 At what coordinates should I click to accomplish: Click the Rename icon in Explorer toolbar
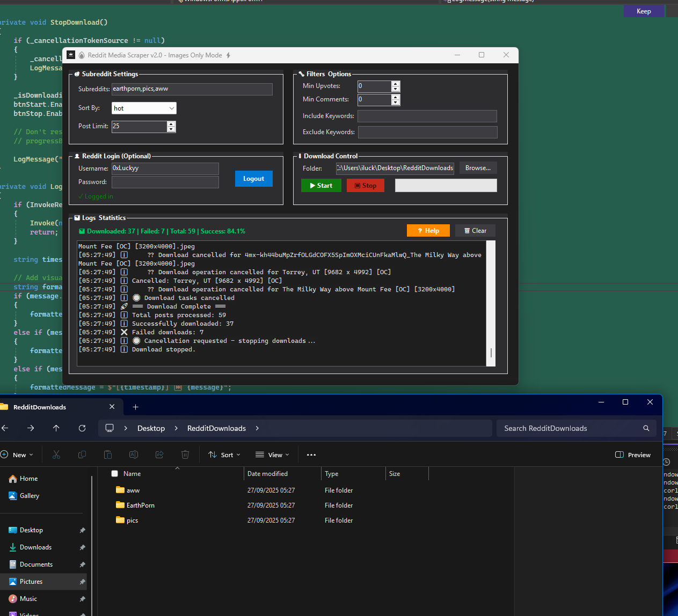pyautogui.click(x=134, y=454)
